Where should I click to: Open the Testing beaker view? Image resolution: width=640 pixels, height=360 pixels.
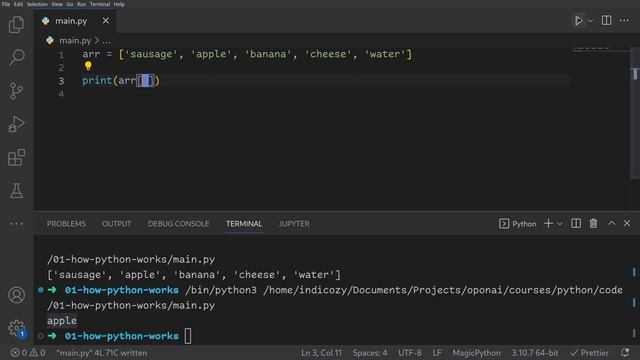coord(16,191)
